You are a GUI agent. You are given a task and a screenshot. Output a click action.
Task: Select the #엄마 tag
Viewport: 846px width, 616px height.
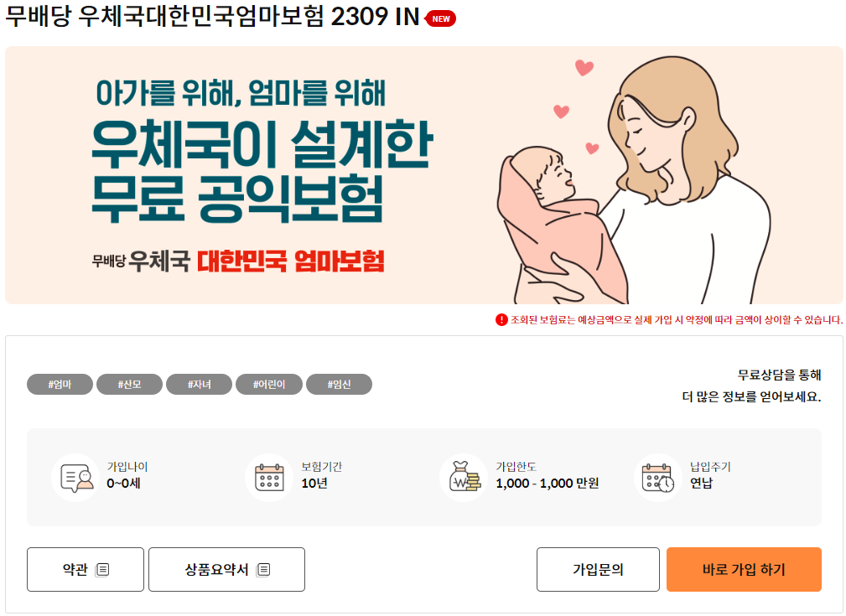point(60,384)
